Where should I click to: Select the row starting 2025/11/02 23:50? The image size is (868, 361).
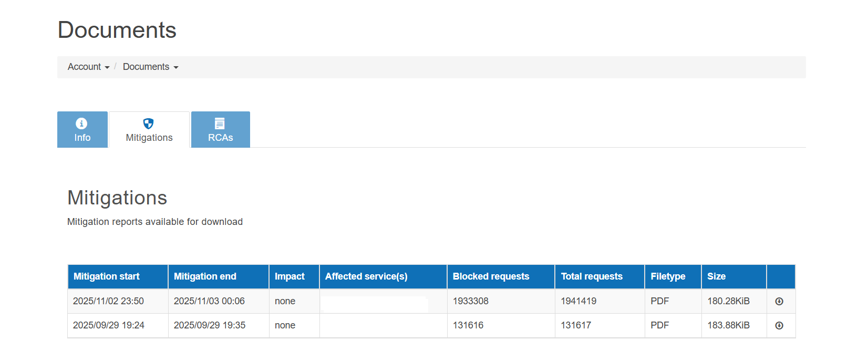pos(431,301)
